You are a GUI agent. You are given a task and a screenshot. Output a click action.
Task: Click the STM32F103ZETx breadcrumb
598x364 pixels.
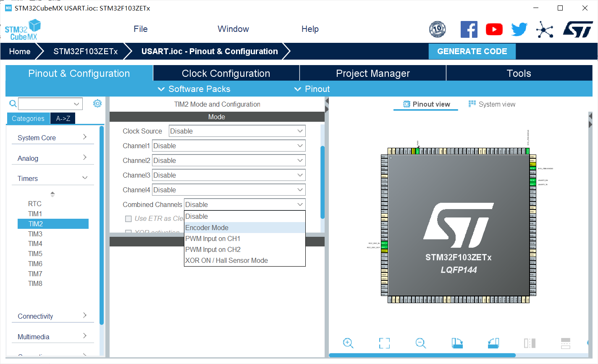pos(85,51)
